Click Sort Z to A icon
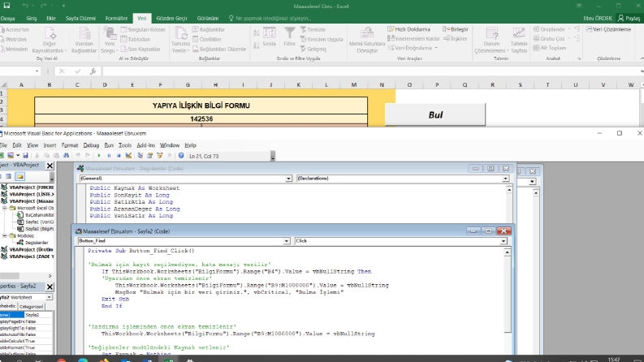Screen dimensions: 644x362 [x=257, y=45]
